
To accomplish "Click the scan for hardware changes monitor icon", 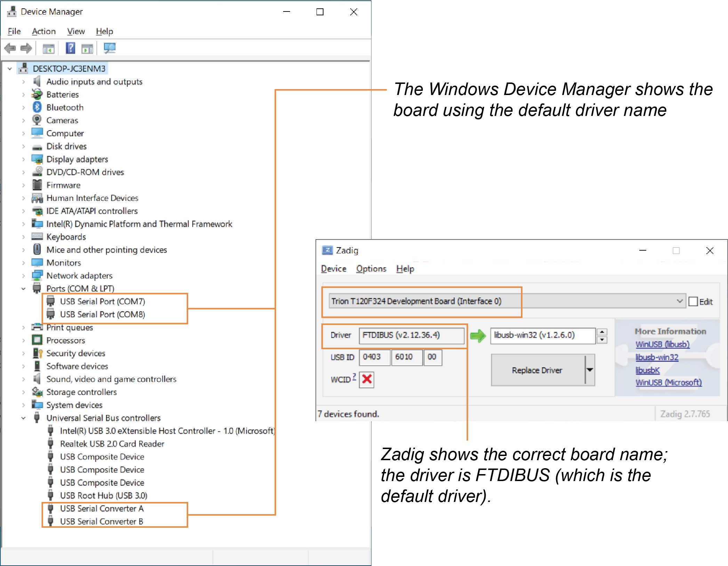I will pos(110,48).
